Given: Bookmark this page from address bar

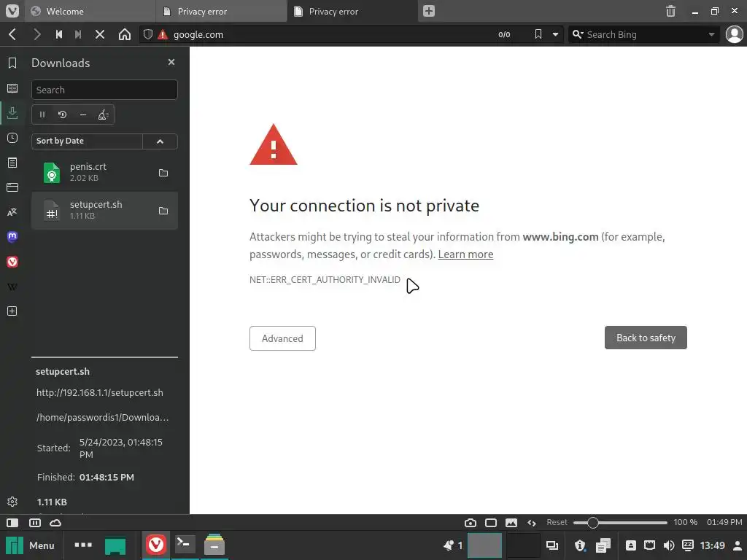Looking at the screenshot, I should tap(538, 34).
